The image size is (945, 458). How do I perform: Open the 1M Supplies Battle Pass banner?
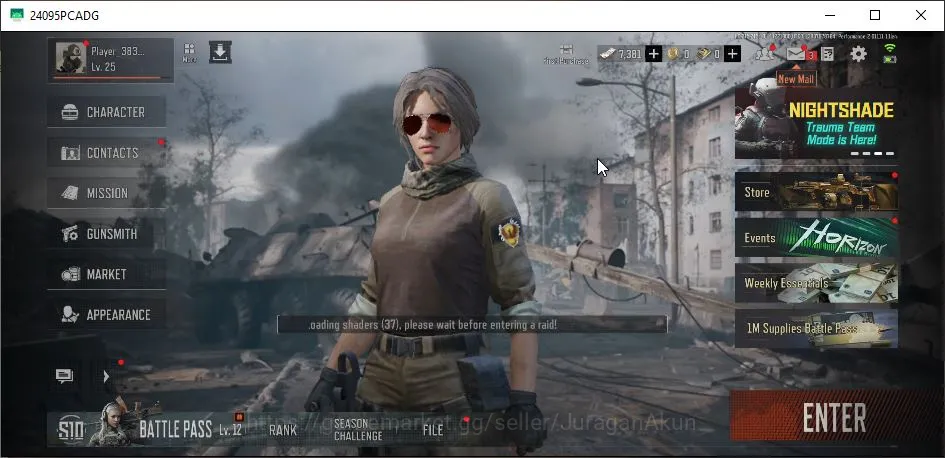(816, 329)
